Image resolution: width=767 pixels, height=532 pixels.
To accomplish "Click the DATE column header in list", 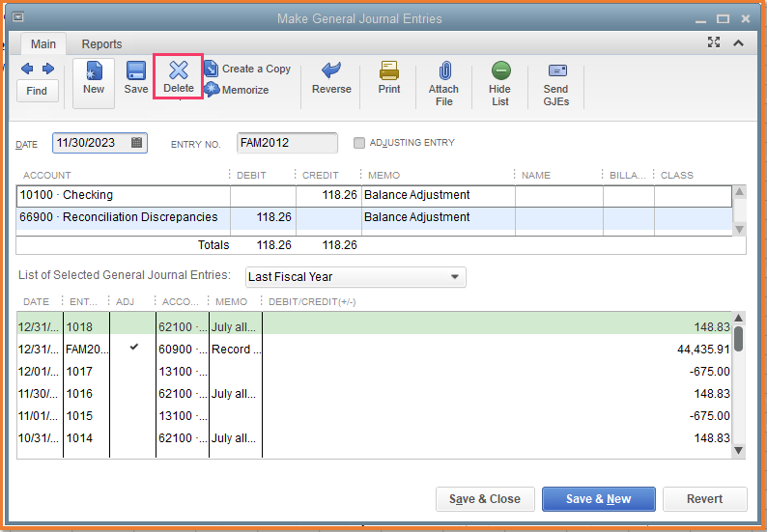I will pyautogui.click(x=36, y=301).
